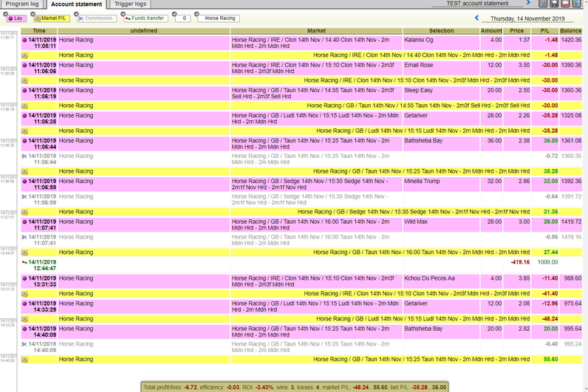This screenshot has height=392, width=588.
Task: Click the undefined column header
Action: pyautogui.click(x=143, y=31)
